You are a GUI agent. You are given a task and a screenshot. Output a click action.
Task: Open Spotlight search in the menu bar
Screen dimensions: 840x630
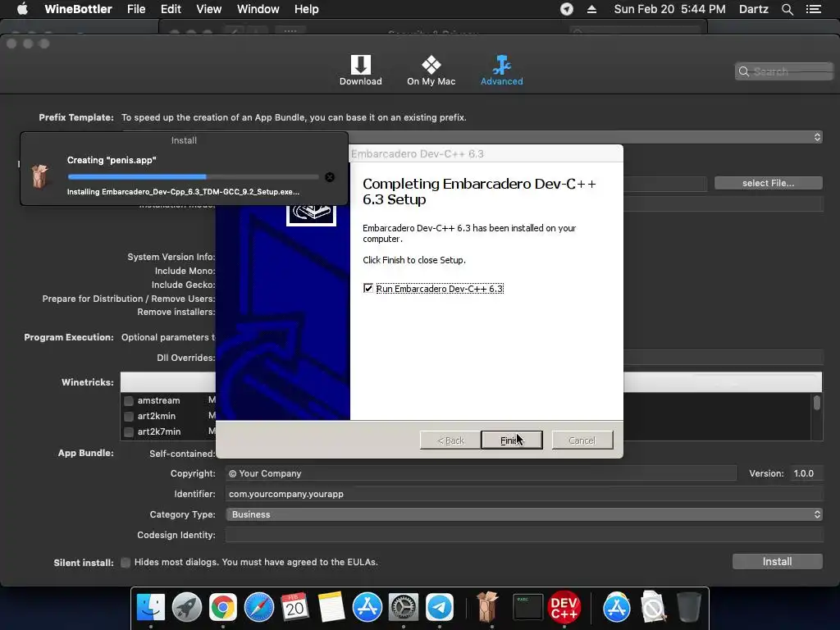[787, 9]
